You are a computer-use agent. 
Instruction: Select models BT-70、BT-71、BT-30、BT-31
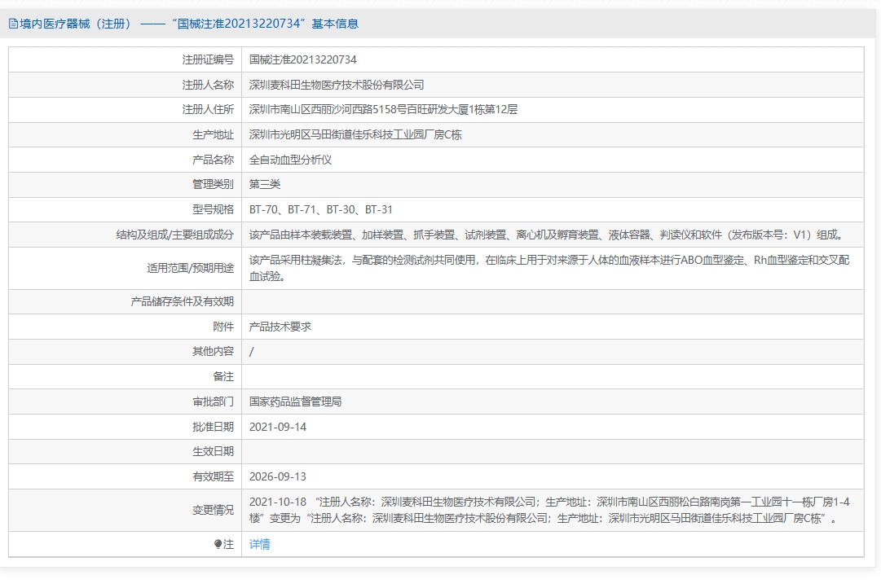click(321, 209)
